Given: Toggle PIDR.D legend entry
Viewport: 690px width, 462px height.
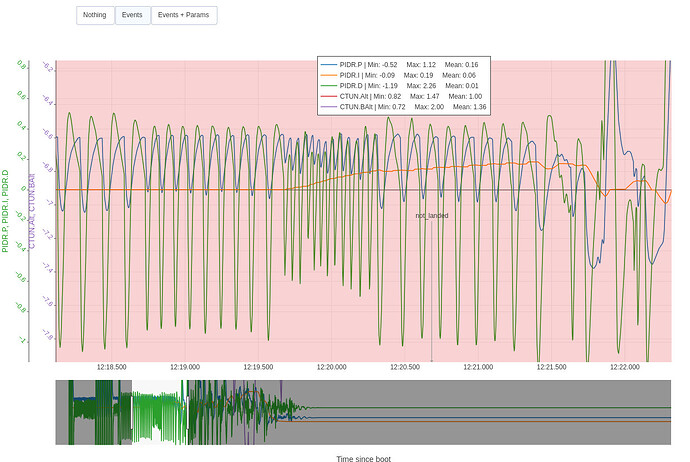Looking at the screenshot, I should 400,86.
